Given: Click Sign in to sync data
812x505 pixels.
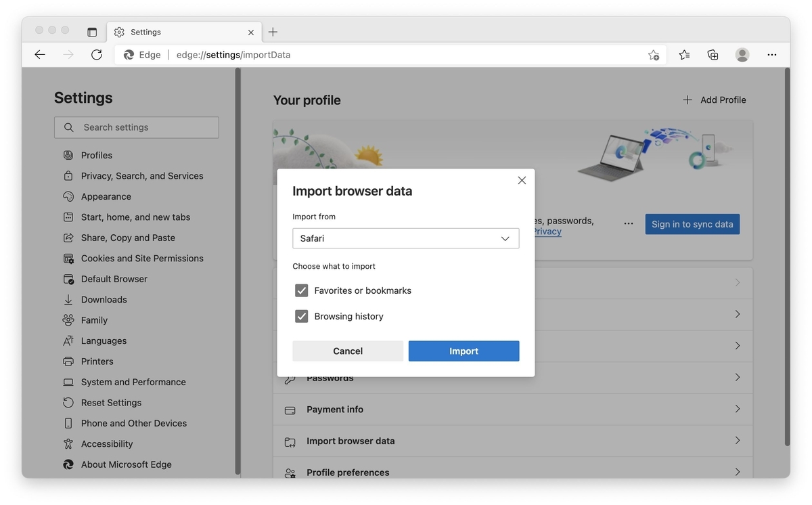Looking at the screenshot, I should (692, 223).
